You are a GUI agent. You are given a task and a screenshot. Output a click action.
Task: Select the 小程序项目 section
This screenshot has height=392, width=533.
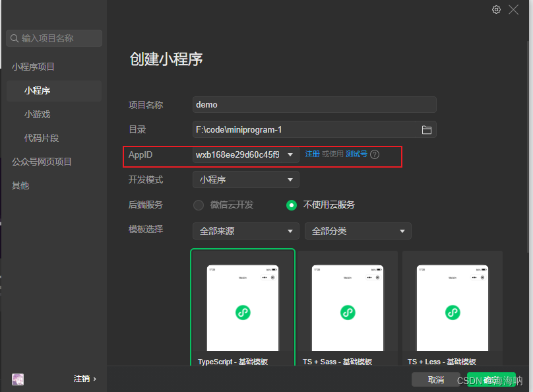point(33,67)
